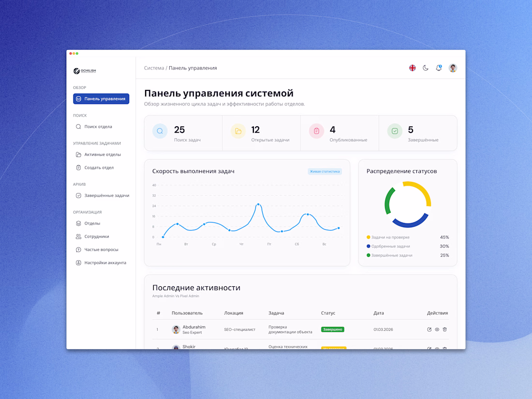This screenshot has height=399, width=532.
Task: Toggle dark mode with the moon icon
Action: [426, 68]
